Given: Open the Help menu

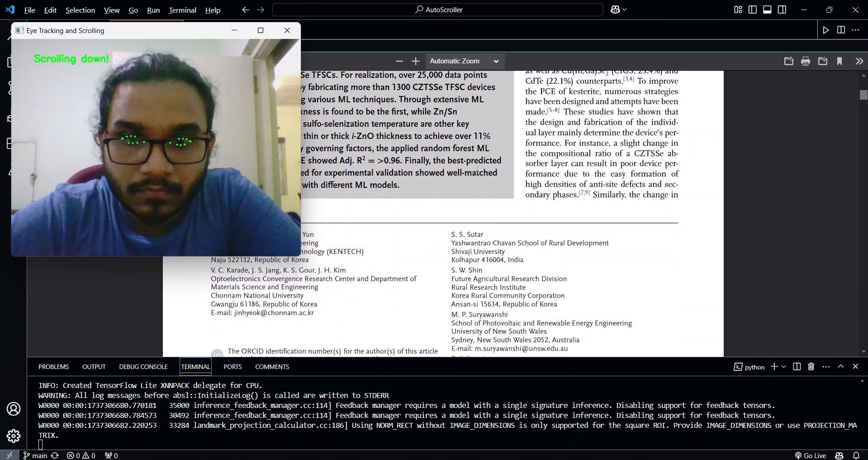Looking at the screenshot, I should (x=213, y=10).
